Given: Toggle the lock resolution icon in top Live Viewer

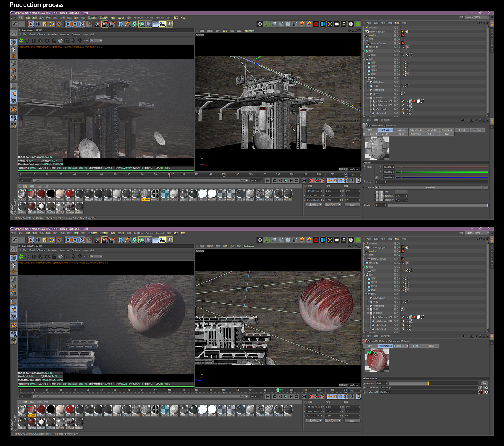Looking at the screenshot, I should click(x=54, y=41).
